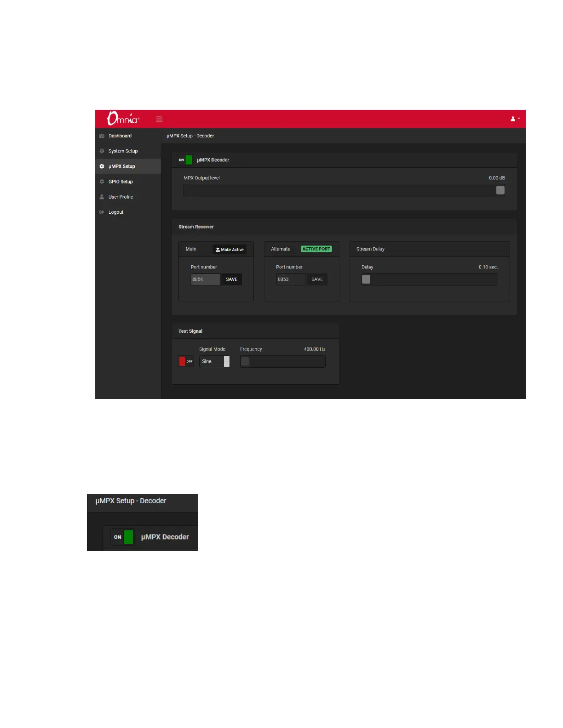Click the Omnia logo in the header

point(123,119)
